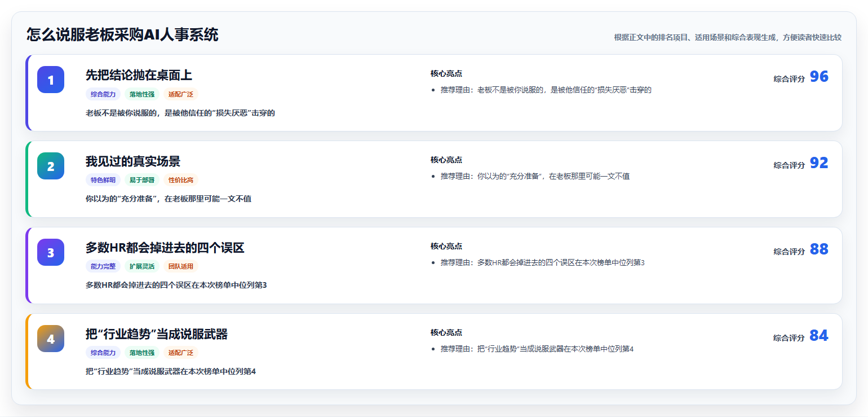This screenshot has width=868, height=417.
Task: Select the 综合能力 tag in card 4
Action: coord(103,353)
